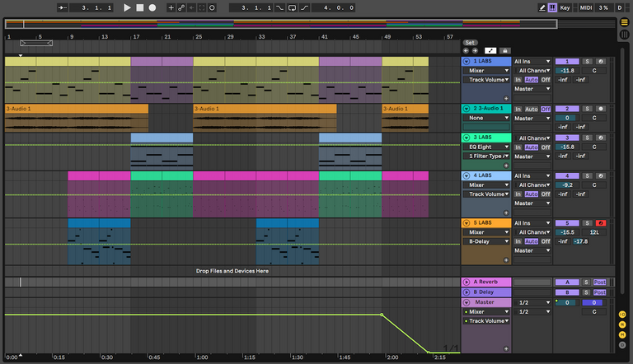Image resolution: width=633 pixels, height=364 pixels.
Task: Click track 5 pan control 12L
Action: [593, 232]
